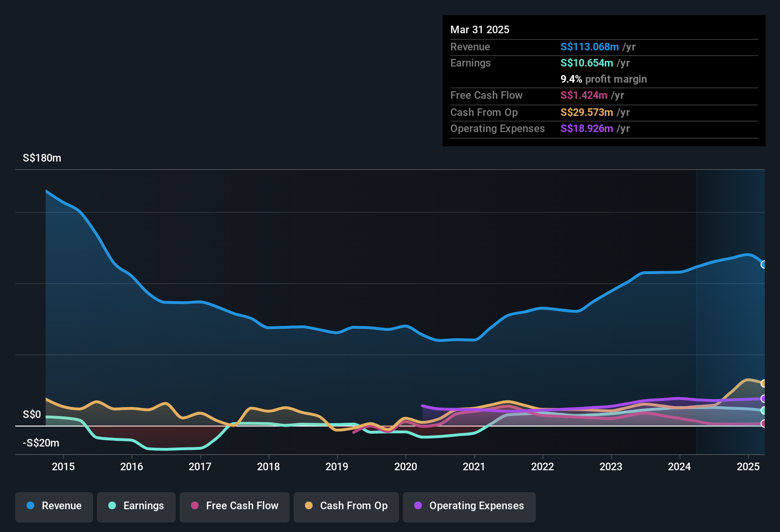The width and height of the screenshot is (780, 532).
Task: Select the Revenue endpoint marker on the chart
Action: (763, 265)
